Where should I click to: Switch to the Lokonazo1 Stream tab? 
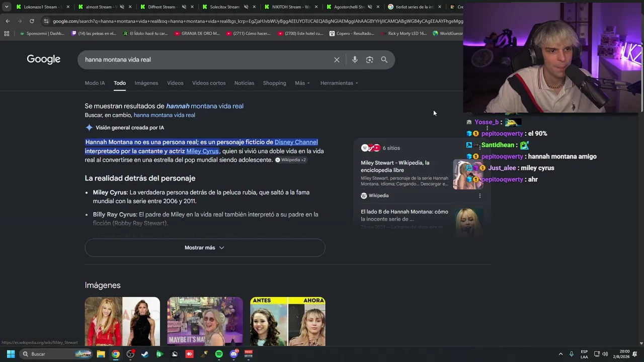pos(43,7)
